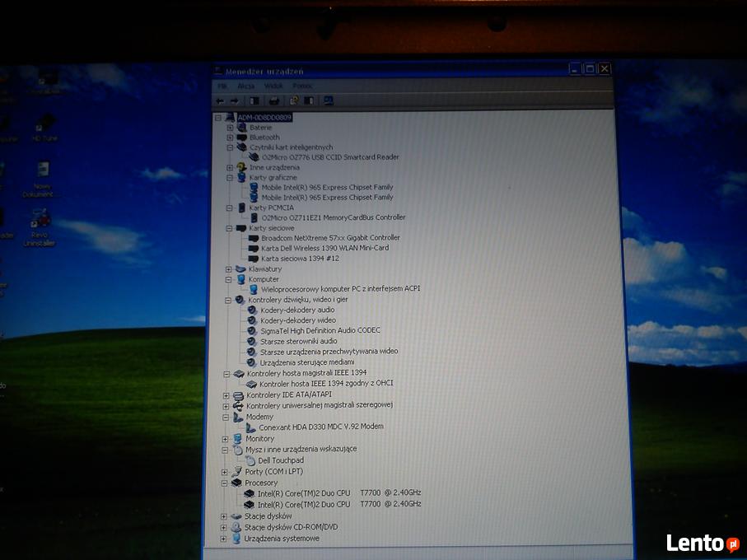Select the root computer node ADM-0D8DD0809
The width and height of the screenshot is (747, 560).
tap(264, 118)
